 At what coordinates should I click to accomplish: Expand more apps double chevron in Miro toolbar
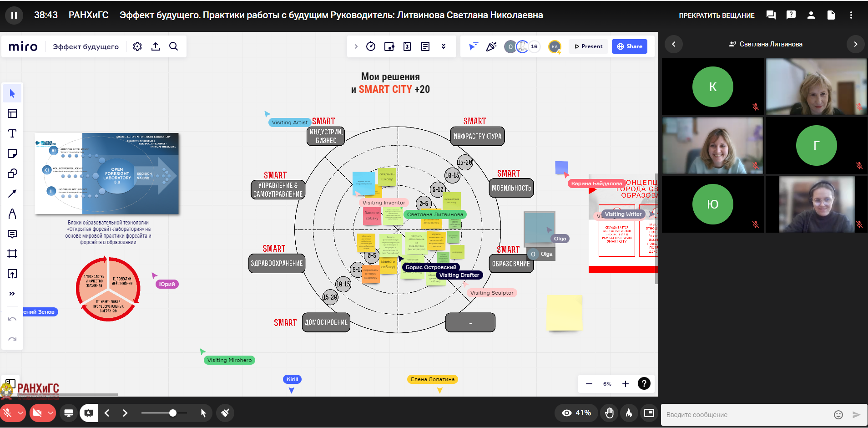[x=444, y=46]
